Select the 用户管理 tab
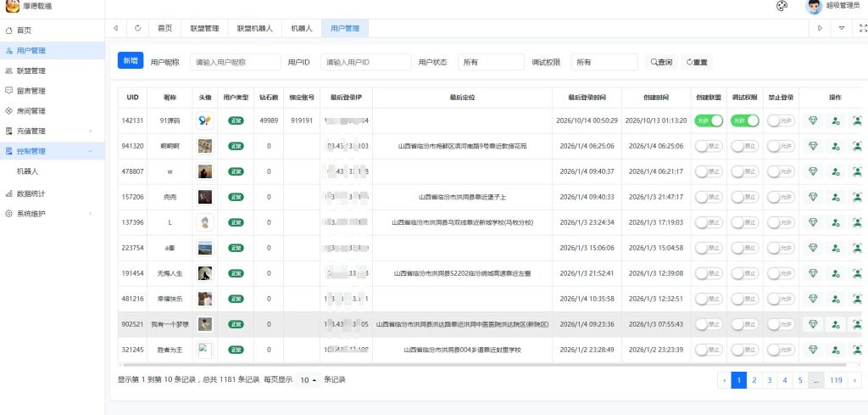The image size is (868, 415). pyautogui.click(x=345, y=28)
